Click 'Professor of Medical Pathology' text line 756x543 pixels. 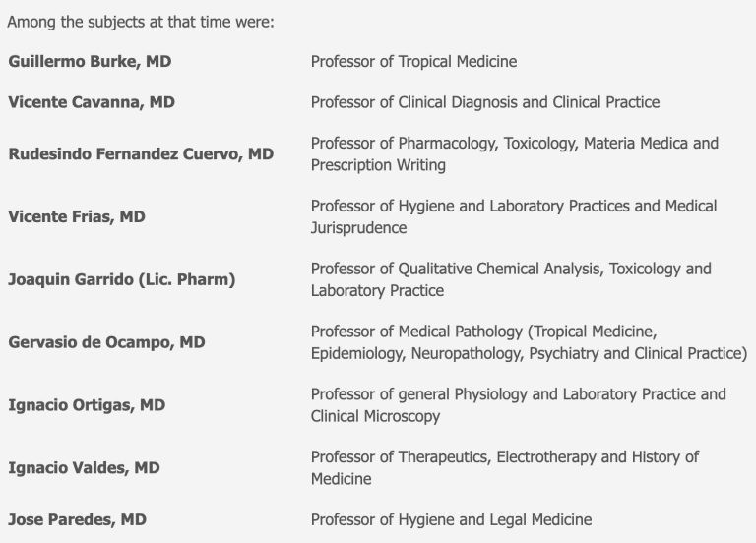[483, 331]
